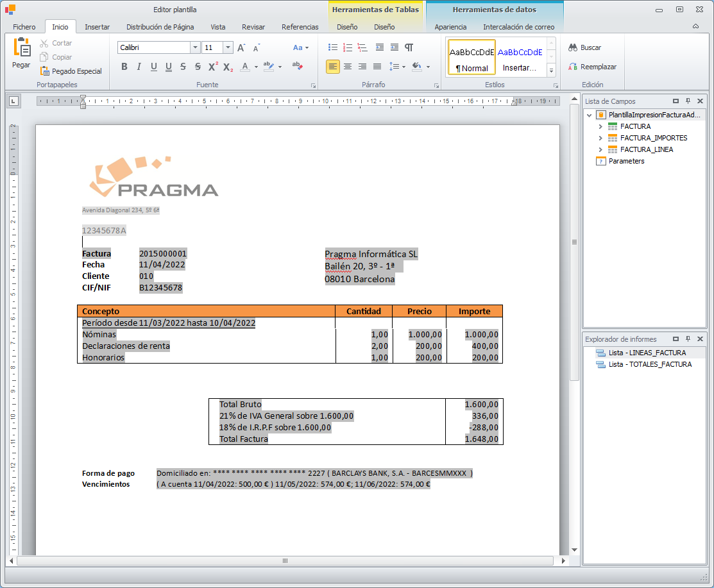Toggle single underline formatting
This screenshot has height=588, width=714.
pos(154,67)
